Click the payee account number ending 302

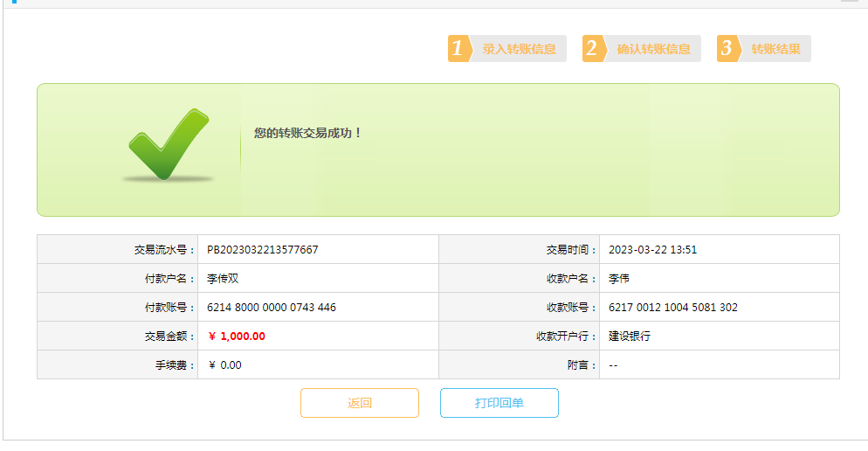pos(672,308)
